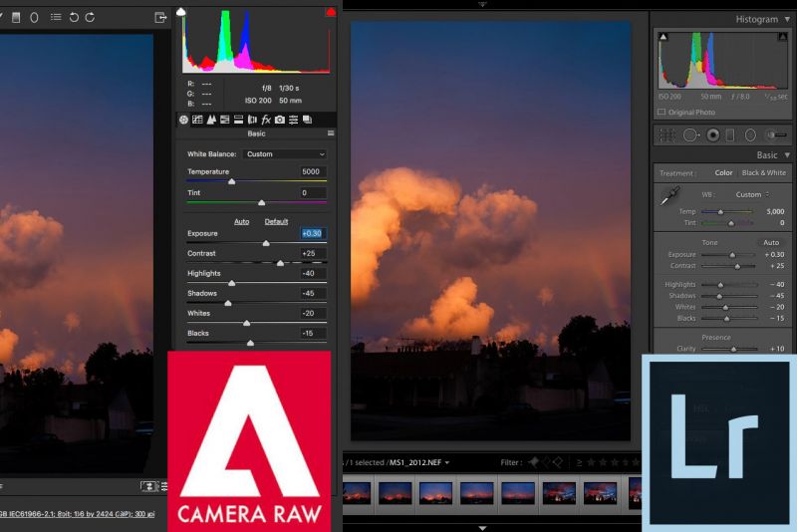Click the Default link in Camera Raw

pos(276,221)
